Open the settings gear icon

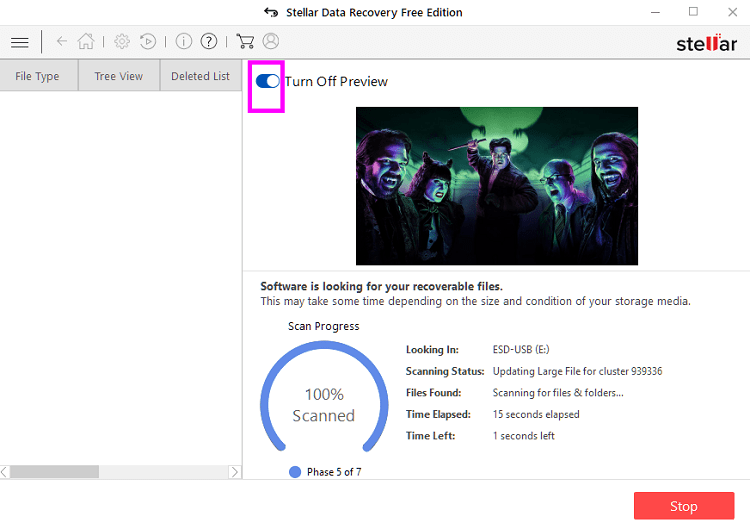click(x=122, y=42)
